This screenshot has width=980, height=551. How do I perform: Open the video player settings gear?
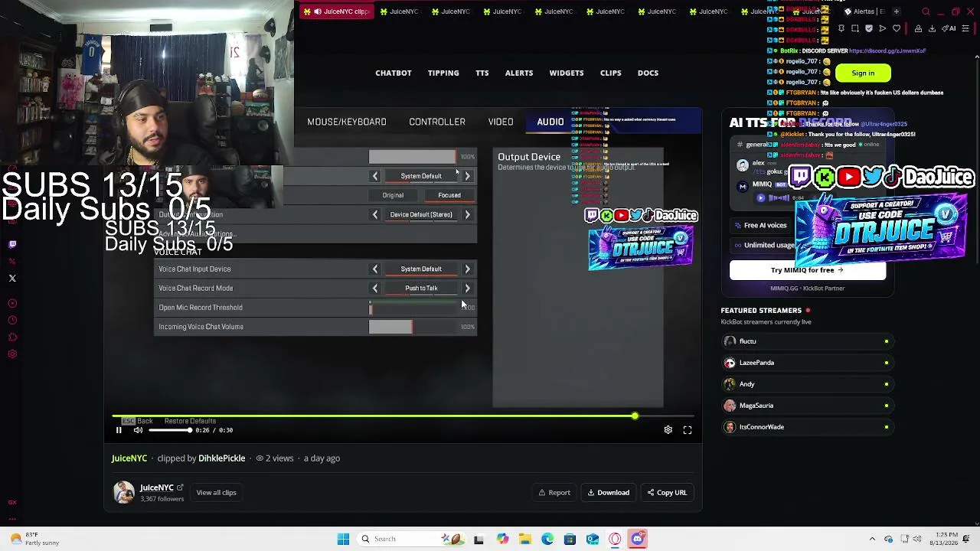click(x=668, y=430)
